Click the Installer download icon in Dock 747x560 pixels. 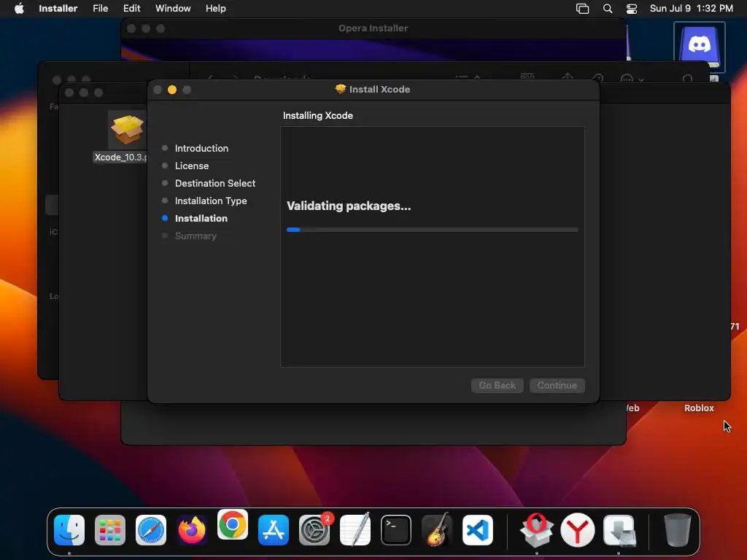[619, 530]
